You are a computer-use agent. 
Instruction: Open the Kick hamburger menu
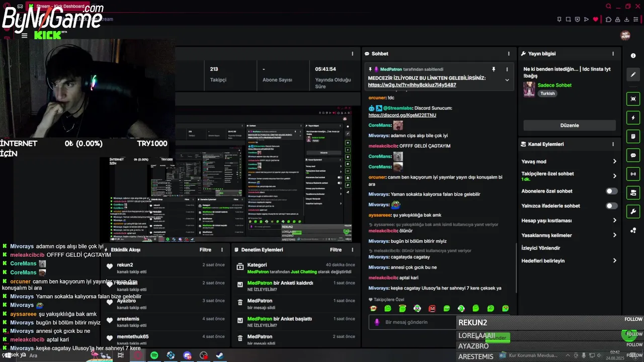tap(24, 36)
